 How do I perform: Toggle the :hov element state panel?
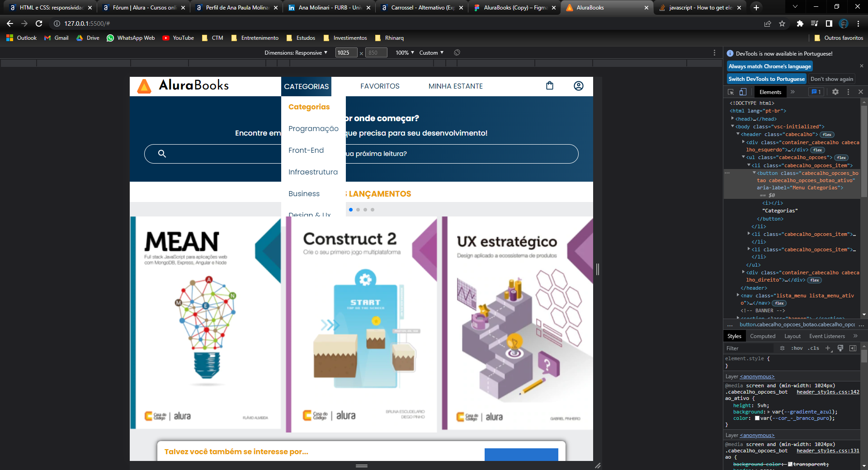point(797,348)
